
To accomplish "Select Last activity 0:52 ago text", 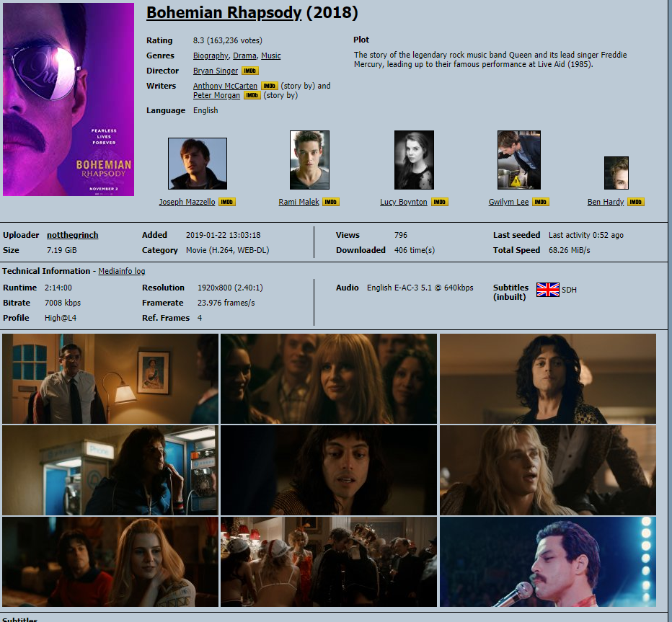I will pyautogui.click(x=586, y=235).
